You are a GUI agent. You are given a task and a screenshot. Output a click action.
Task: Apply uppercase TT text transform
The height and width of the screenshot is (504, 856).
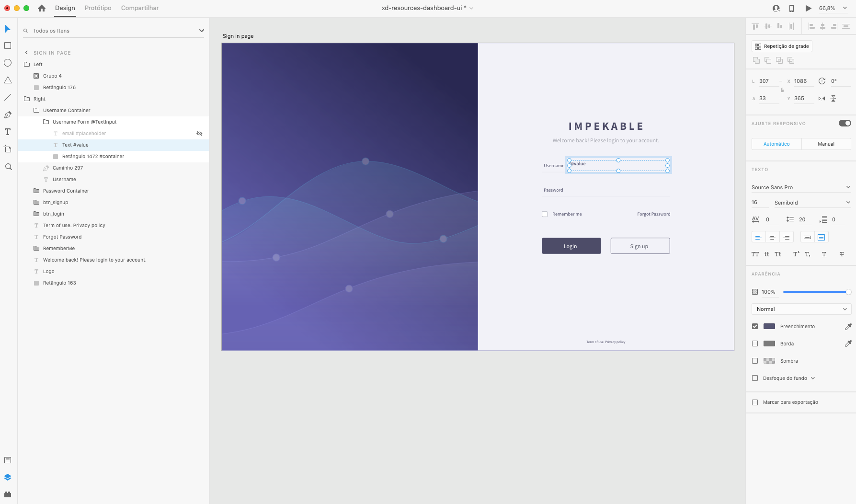[x=755, y=254]
